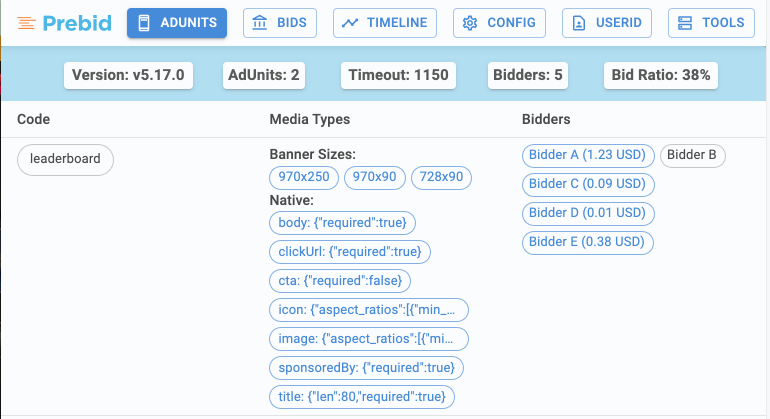Viewport: 770px width, 419px height.
Task: Click the sponsoredBy required native chip
Action: (x=366, y=368)
